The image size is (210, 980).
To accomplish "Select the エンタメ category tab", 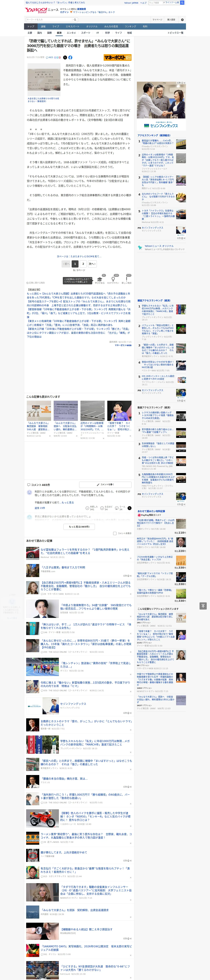I will 71,33.
